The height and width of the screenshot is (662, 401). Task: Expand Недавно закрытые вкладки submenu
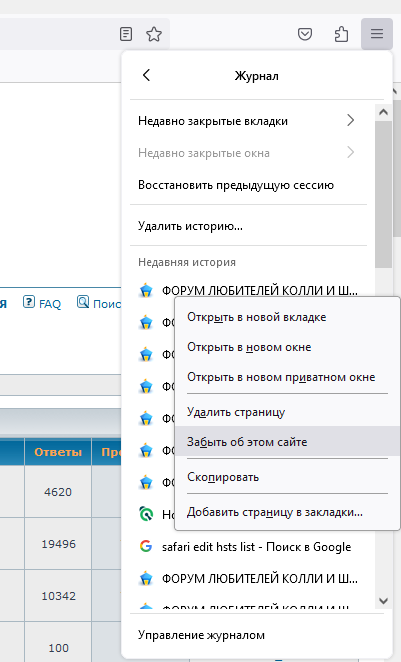point(248,121)
